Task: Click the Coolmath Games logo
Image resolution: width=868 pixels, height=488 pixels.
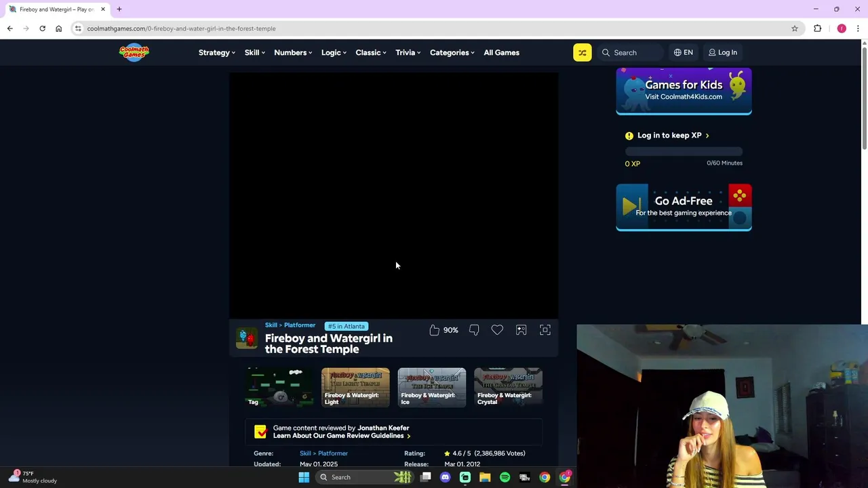Action: point(134,52)
